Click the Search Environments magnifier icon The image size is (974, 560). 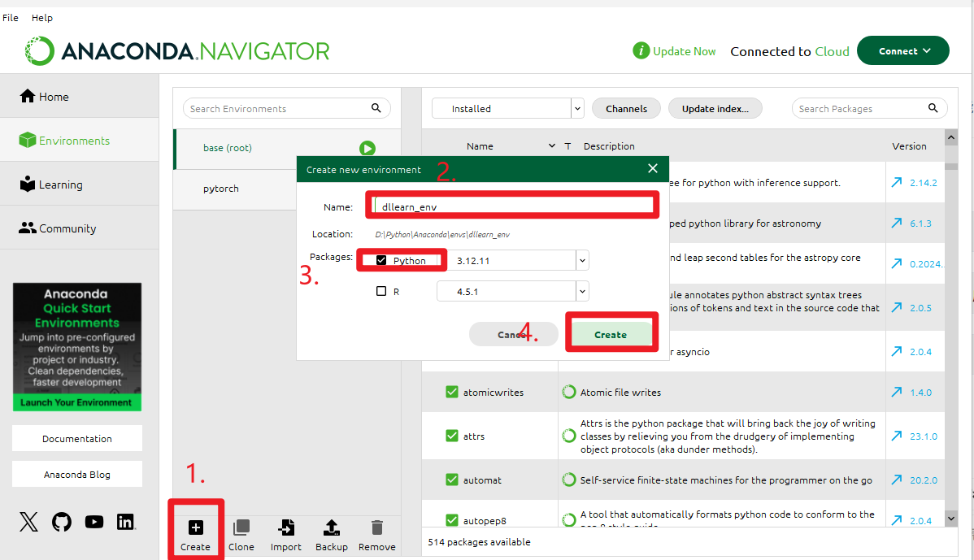click(x=376, y=108)
